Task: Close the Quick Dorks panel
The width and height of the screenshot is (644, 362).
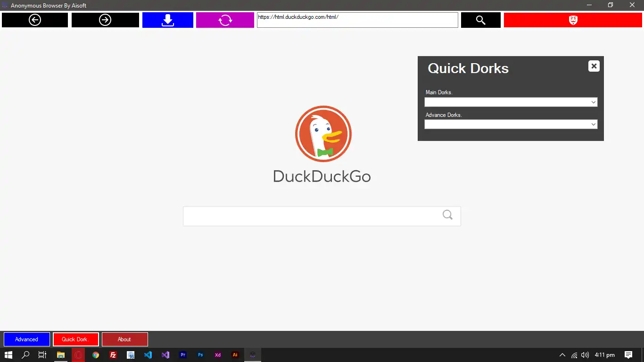Action: (594, 66)
